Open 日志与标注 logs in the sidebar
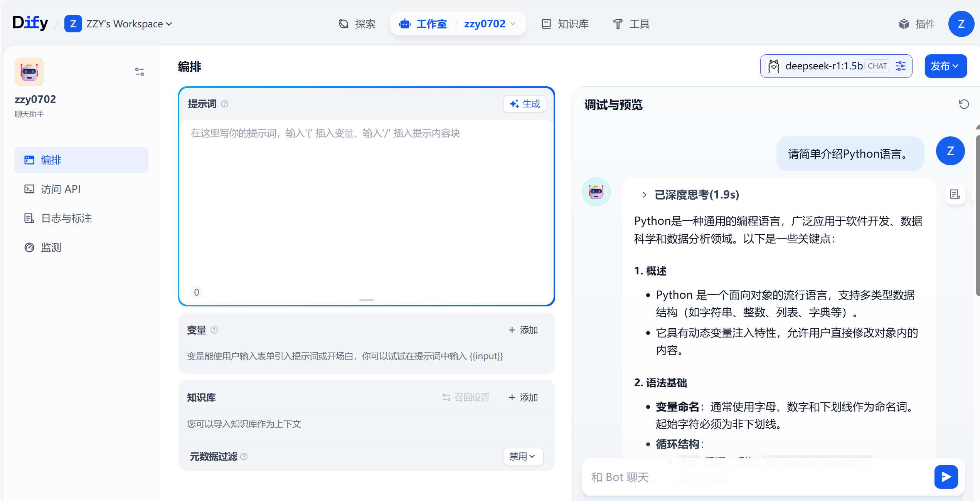This screenshot has height=501, width=980. click(66, 218)
